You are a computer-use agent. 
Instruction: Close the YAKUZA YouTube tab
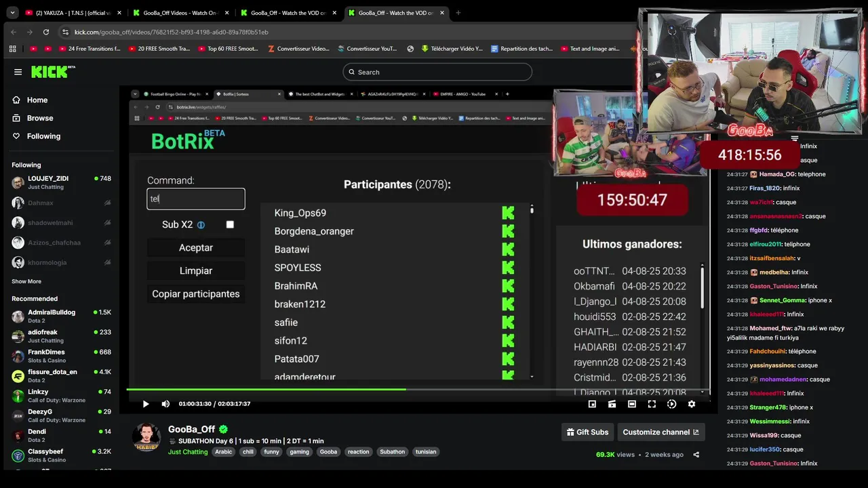[x=119, y=13]
